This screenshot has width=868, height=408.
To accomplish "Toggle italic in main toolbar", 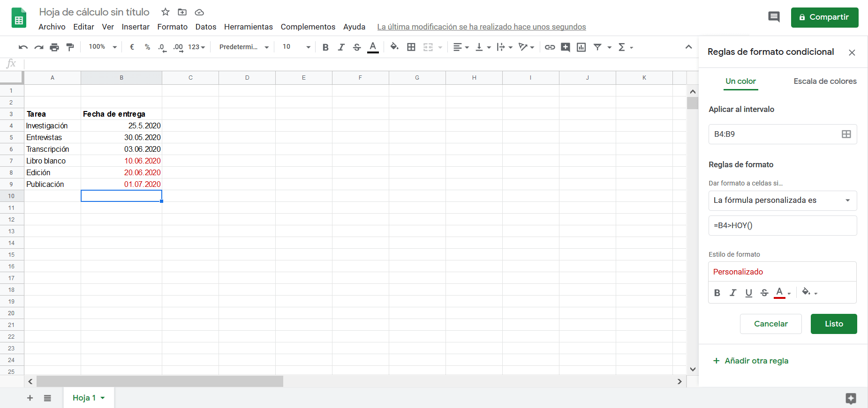I will [x=341, y=47].
